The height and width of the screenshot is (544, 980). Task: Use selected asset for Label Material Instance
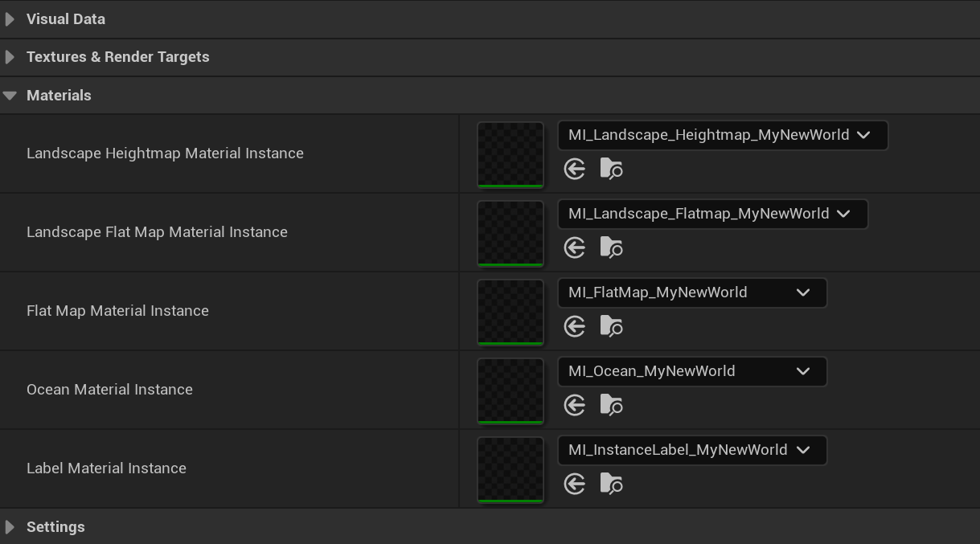[x=575, y=484]
